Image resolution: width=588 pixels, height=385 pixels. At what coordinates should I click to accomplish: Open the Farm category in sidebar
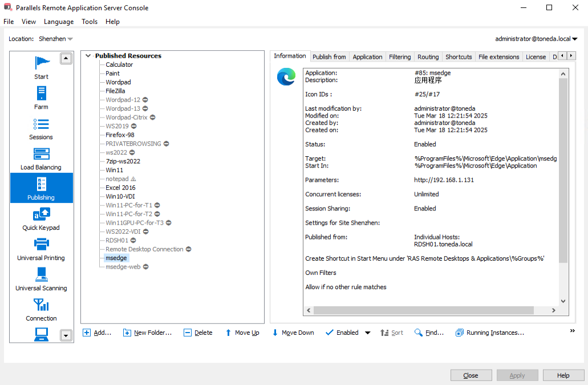(41, 98)
